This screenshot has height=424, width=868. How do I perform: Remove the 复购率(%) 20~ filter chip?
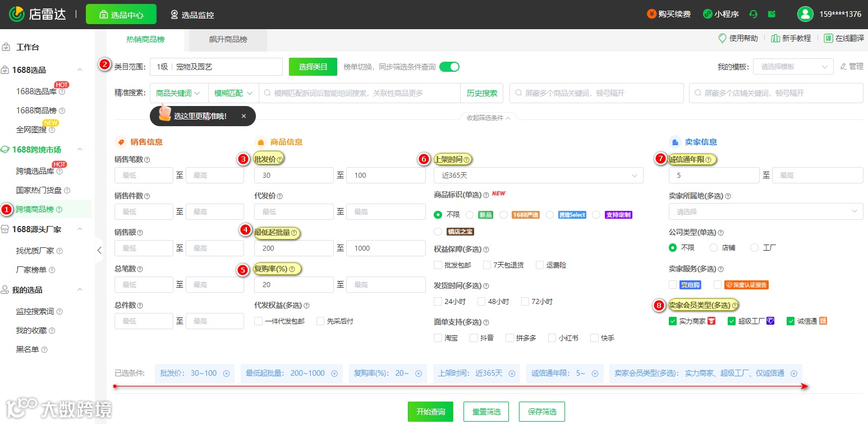(x=418, y=374)
